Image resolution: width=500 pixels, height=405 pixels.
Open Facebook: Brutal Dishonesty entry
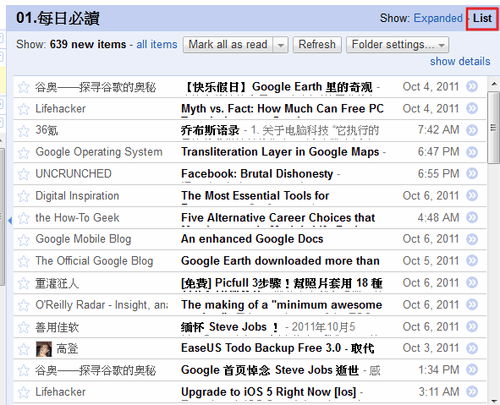coord(257,174)
